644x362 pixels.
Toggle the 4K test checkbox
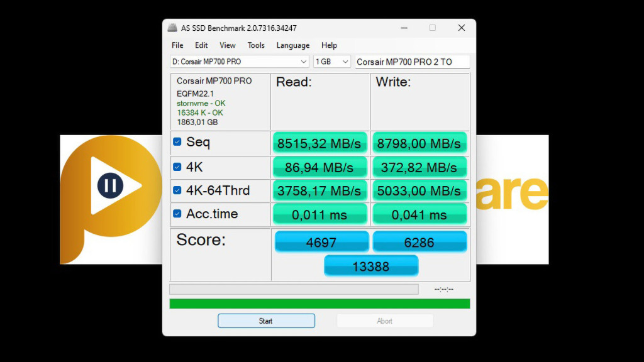177,166
